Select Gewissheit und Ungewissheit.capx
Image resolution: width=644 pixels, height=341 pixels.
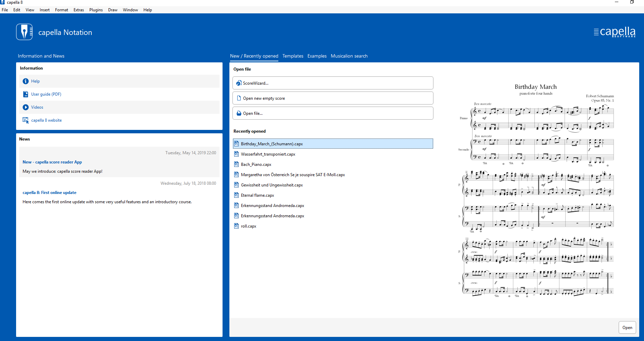(x=333, y=185)
